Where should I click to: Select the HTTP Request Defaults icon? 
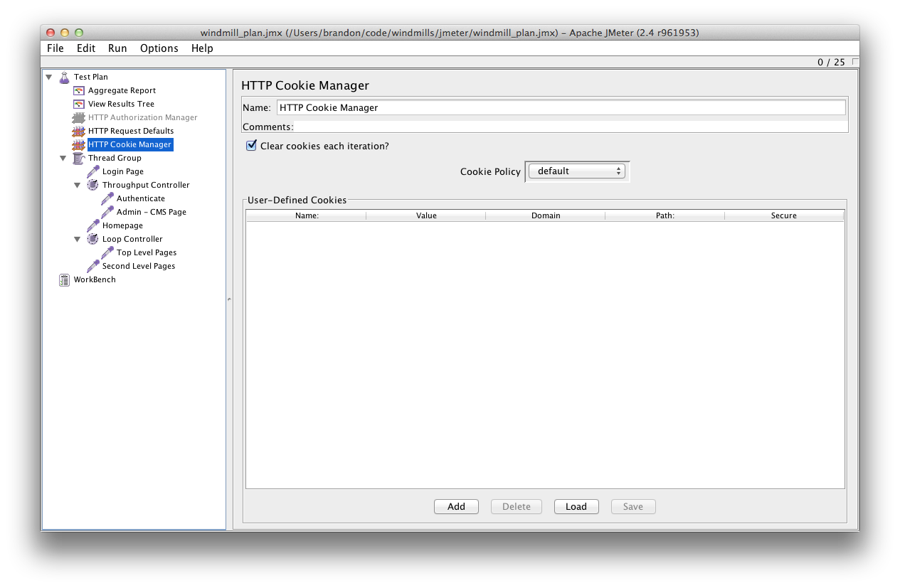(79, 131)
